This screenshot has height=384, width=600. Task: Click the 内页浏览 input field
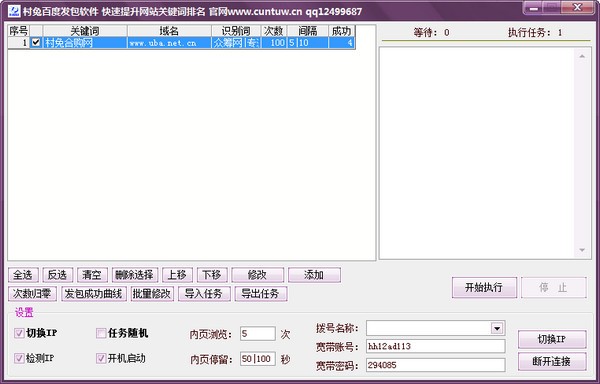tap(258, 334)
